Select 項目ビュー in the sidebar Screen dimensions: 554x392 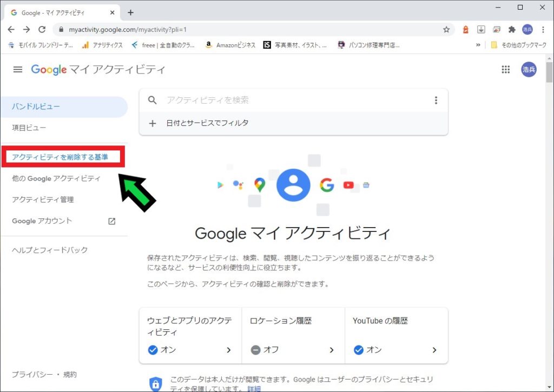29,128
